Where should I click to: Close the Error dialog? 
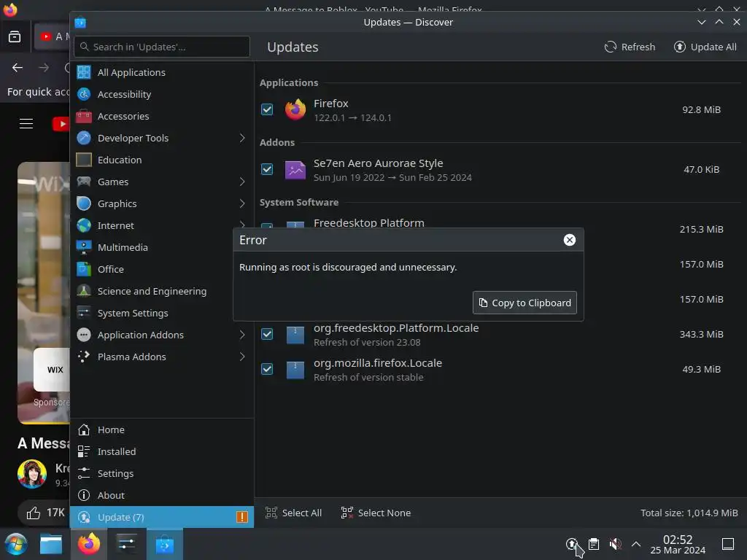569,240
